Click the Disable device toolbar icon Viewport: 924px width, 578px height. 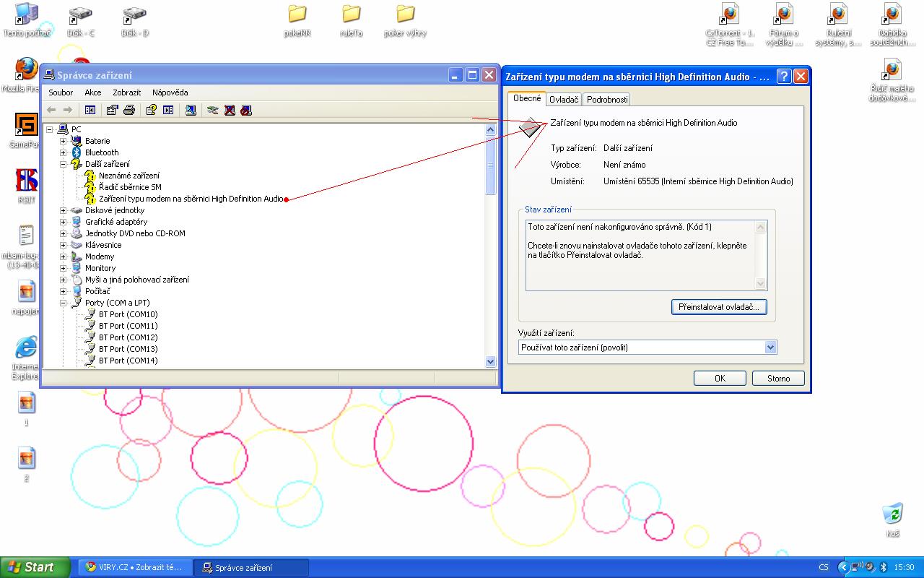(x=246, y=110)
